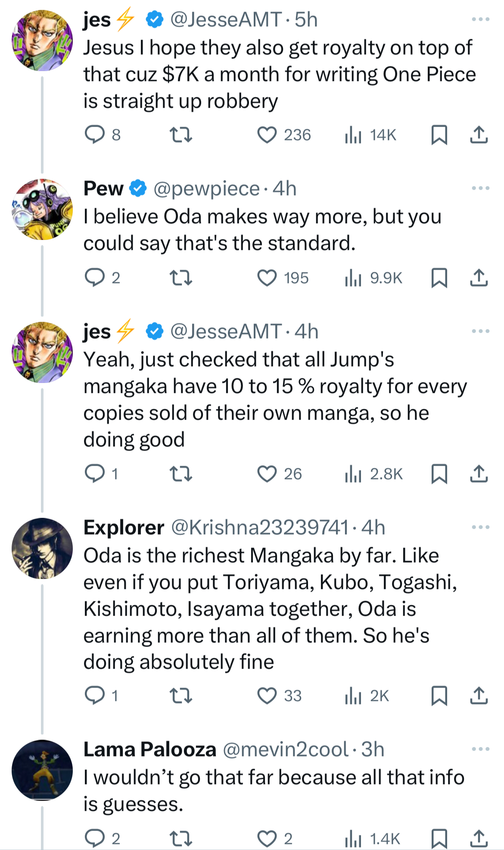This screenshot has height=850, width=504.
Task: Open more options on Lama Palooza's tweet
Action: (x=481, y=749)
